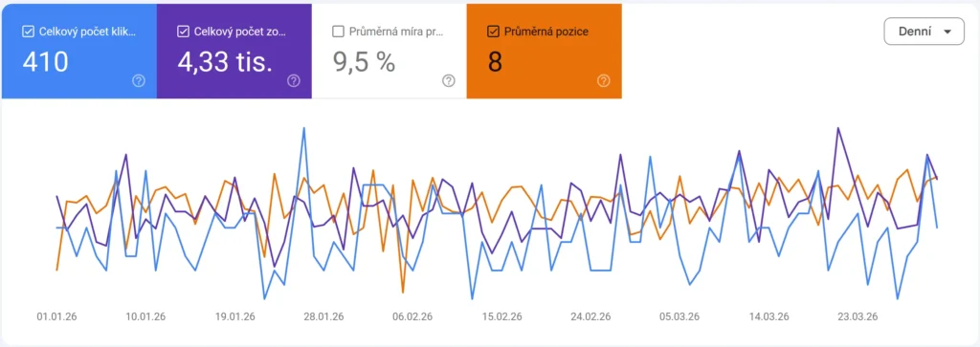This screenshot has height=347, width=980.
Task: Uncheck the Celkový počet zo... checkbox
Action: click(183, 32)
